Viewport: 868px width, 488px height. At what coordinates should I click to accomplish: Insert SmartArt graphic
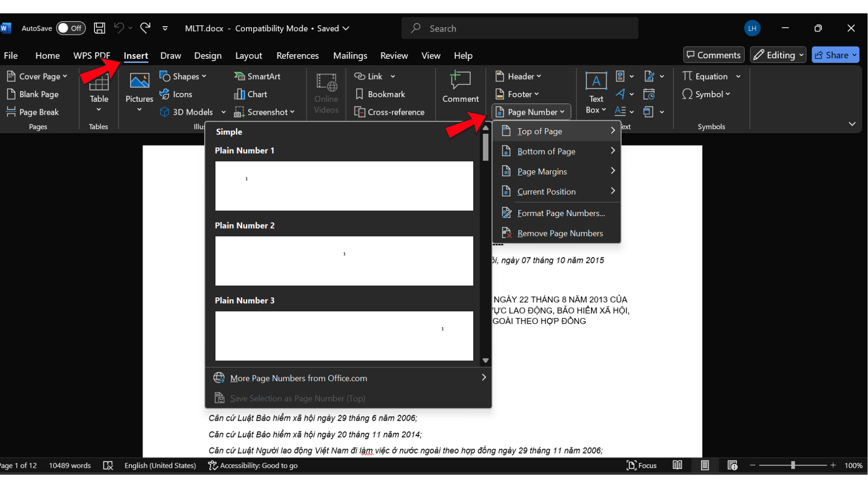pyautogui.click(x=258, y=76)
